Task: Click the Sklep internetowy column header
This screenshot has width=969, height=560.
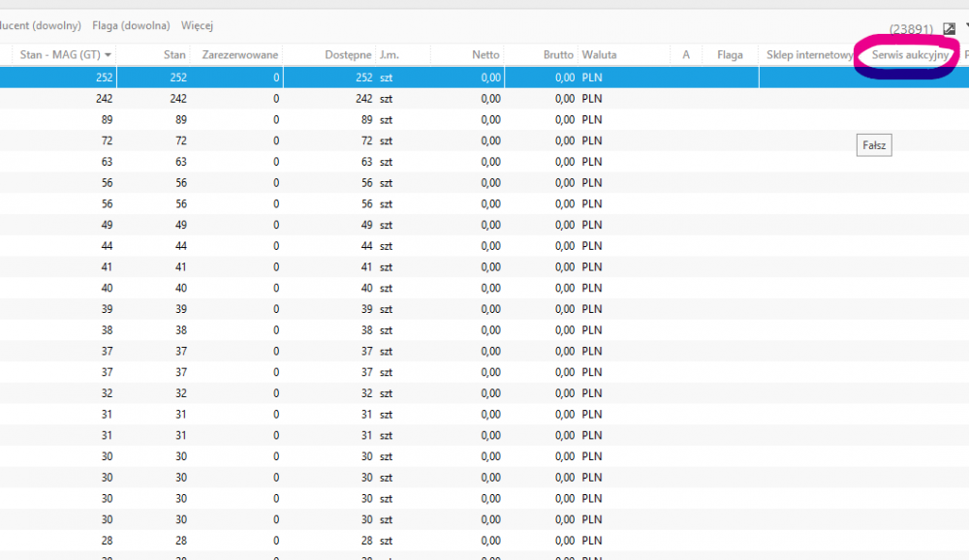Action: click(809, 55)
